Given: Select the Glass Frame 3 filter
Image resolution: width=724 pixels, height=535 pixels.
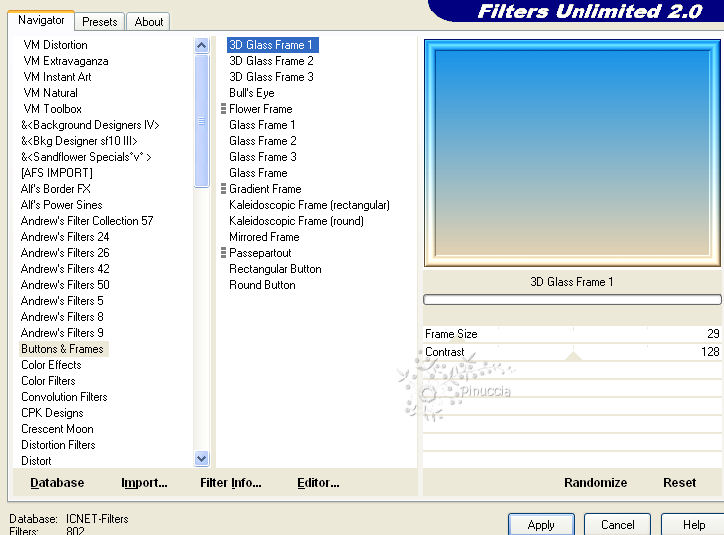Looking at the screenshot, I should tap(262, 157).
